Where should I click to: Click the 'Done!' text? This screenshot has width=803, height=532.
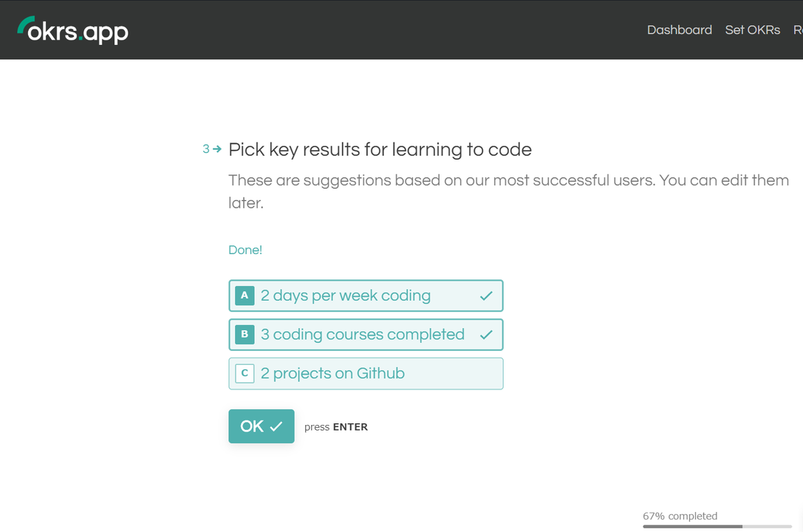pyautogui.click(x=245, y=250)
